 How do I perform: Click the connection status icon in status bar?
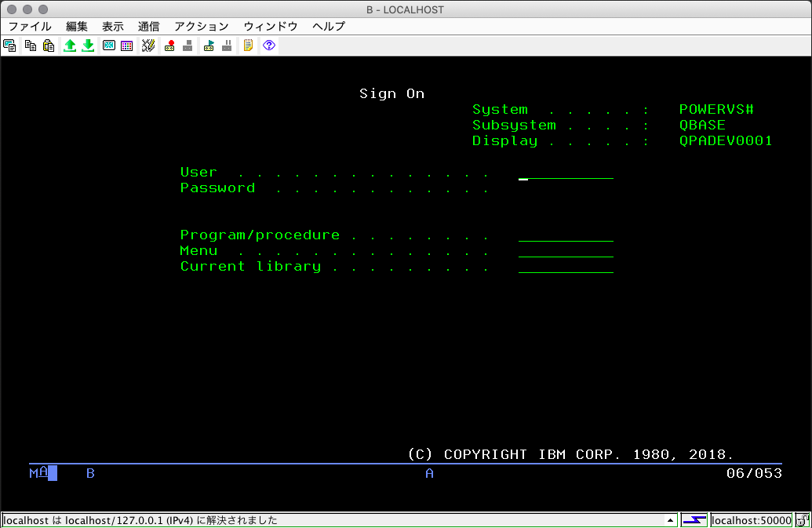[694, 520]
